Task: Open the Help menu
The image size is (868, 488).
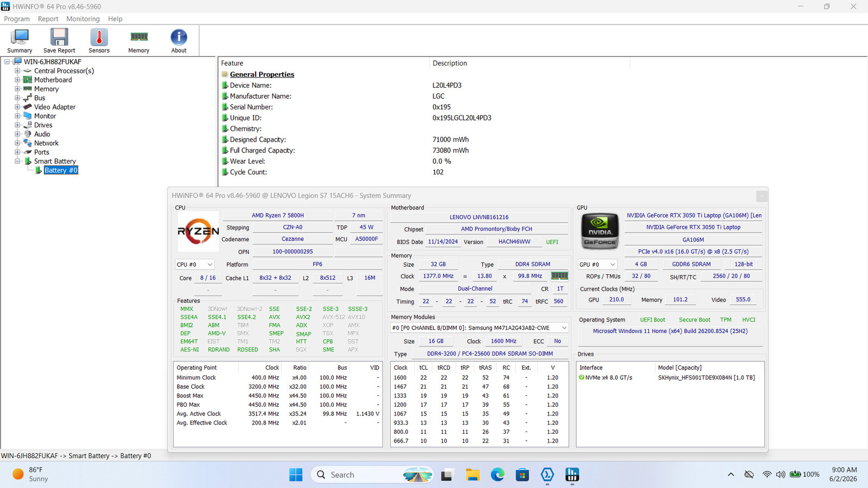Action: 115,19
